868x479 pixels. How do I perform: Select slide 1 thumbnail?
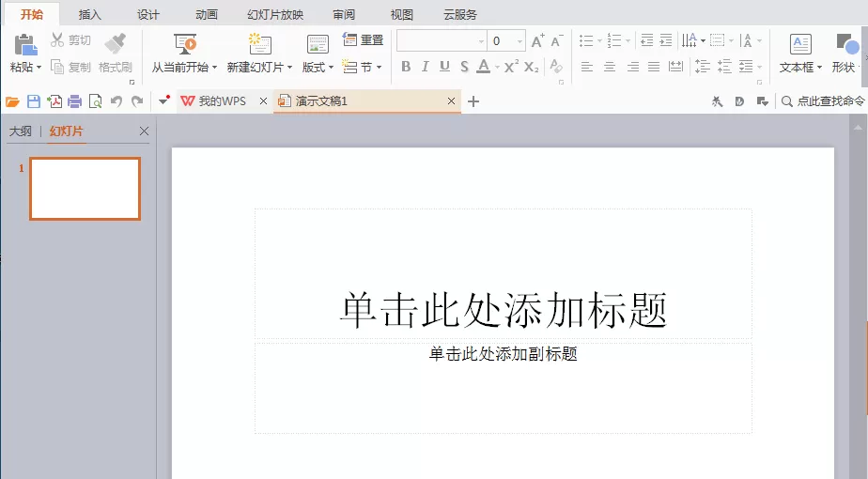(85, 189)
